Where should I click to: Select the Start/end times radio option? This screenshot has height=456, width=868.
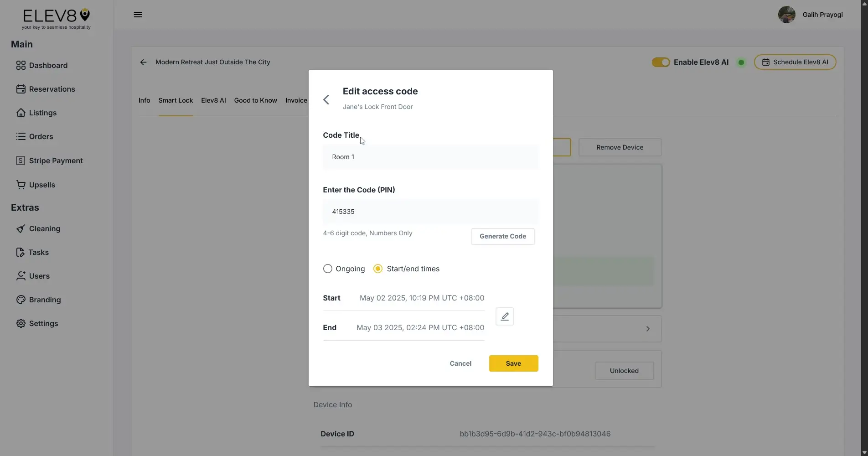378,269
